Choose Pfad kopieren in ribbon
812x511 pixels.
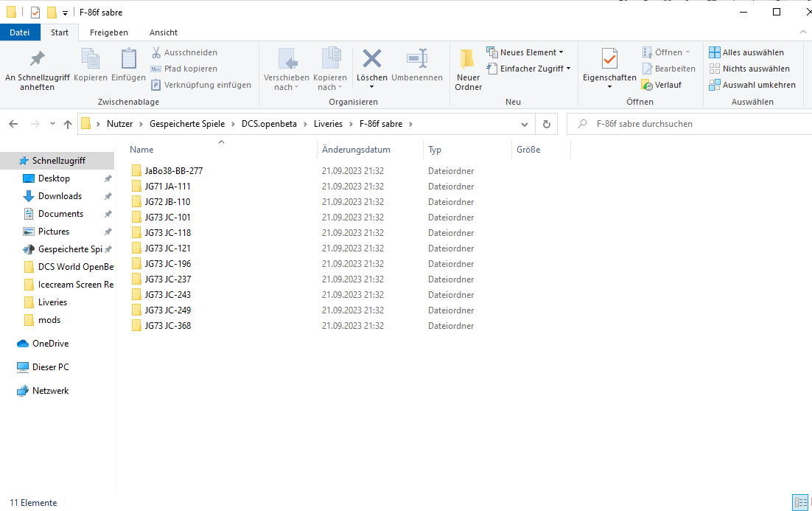pos(184,69)
